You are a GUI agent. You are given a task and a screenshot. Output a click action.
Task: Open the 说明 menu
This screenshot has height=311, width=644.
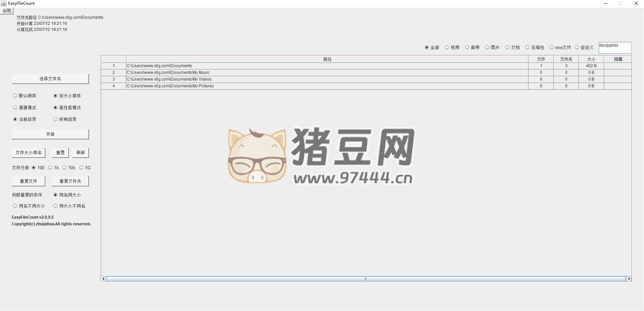(7, 11)
